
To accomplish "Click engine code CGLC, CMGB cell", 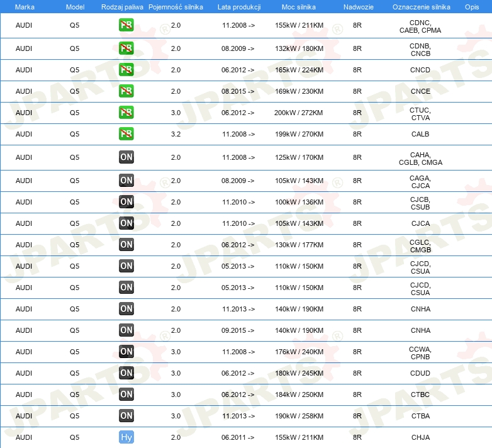I will (x=420, y=245).
